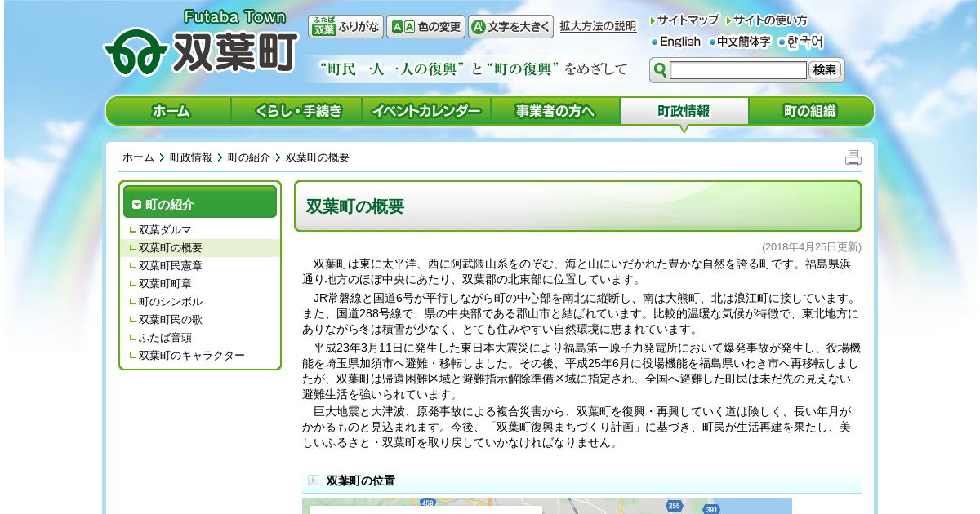Viewport: 980px width, 514px height.
Task: Click the site search input field
Action: (x=738, y=70)
